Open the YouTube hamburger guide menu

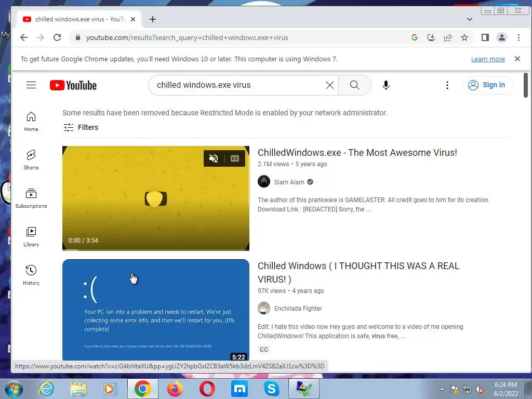coord(31,85)
